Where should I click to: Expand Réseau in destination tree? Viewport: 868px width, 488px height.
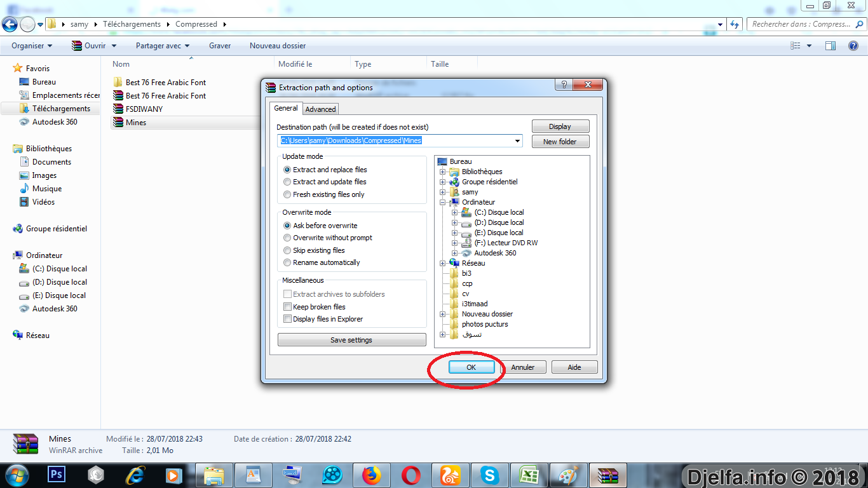[x=442, y=263]
